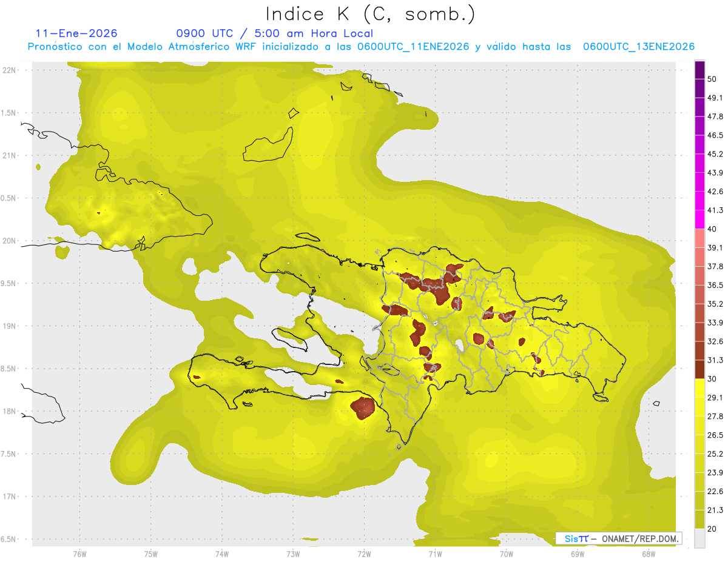Viewport: 728px width, 562px height.
Task: Select Gonâve island in the Haitian gulf
Action: (289, 336)
